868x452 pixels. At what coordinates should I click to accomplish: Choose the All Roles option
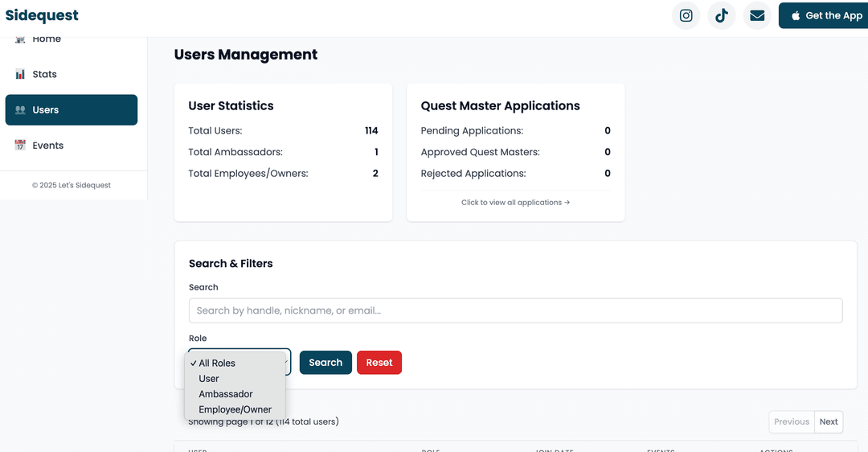tap(217, 364)
